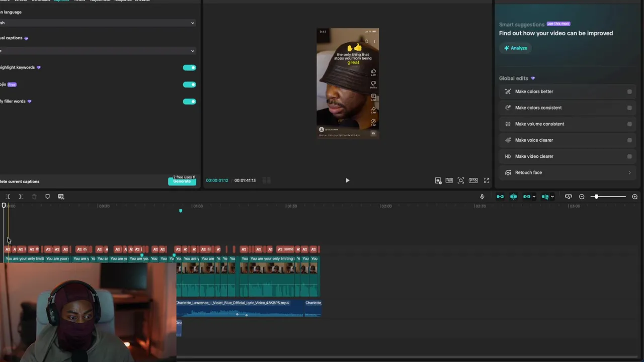
Task: Start voice recording with the microphone icon
Action: coord(482,197)
